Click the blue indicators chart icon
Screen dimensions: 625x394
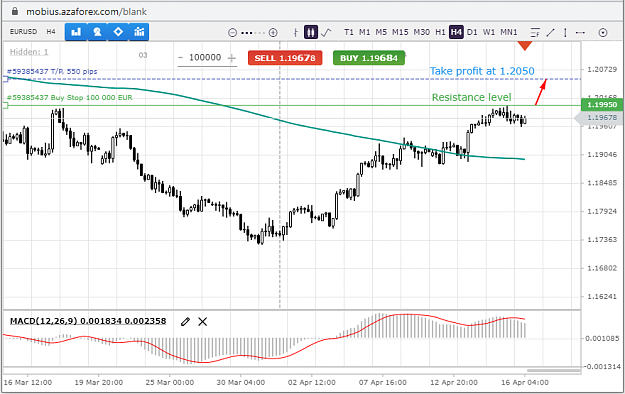[x=139, y=32]
